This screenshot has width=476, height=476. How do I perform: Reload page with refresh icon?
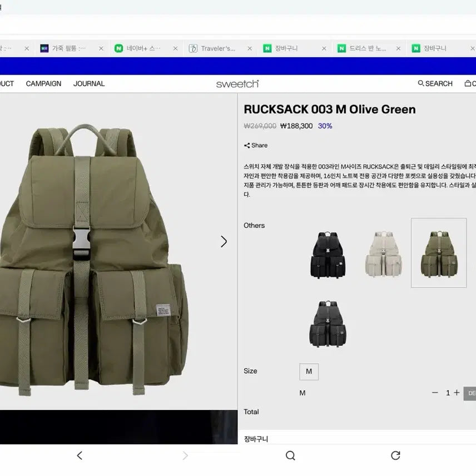[395, 455]
